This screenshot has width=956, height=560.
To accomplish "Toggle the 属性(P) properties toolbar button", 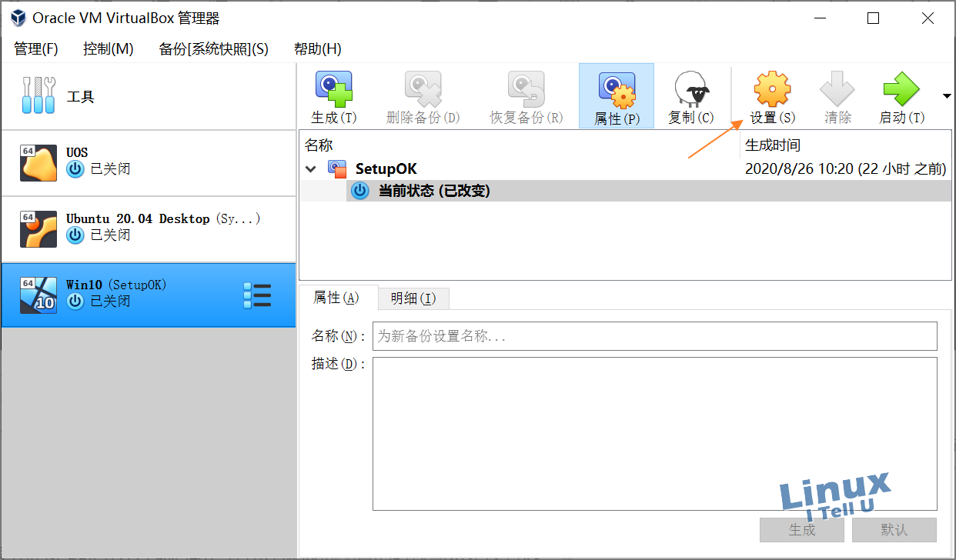I will (617, 96).
